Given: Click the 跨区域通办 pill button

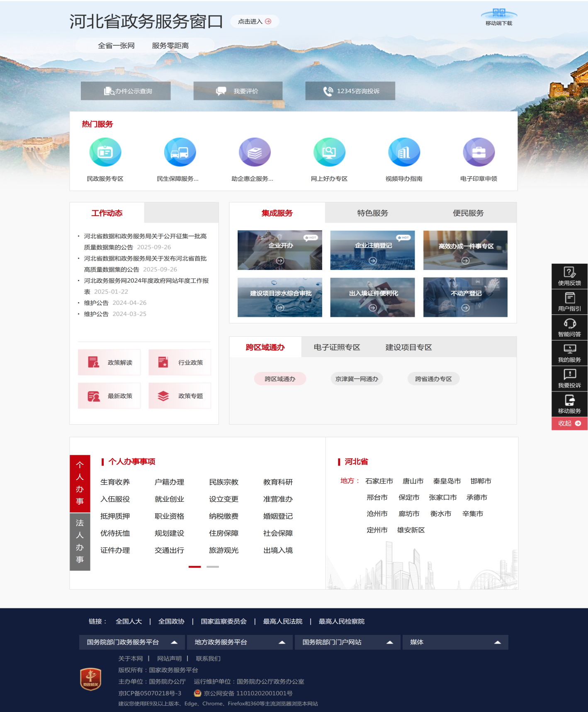Looking at the screenshot, I should pos(280,379).
